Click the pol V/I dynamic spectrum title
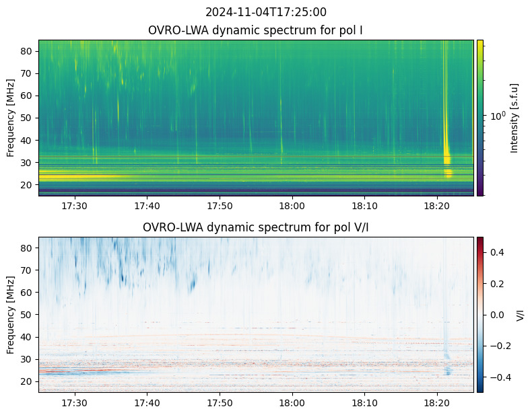The height and width of the screenshot is (415, 532). [255, 227]
